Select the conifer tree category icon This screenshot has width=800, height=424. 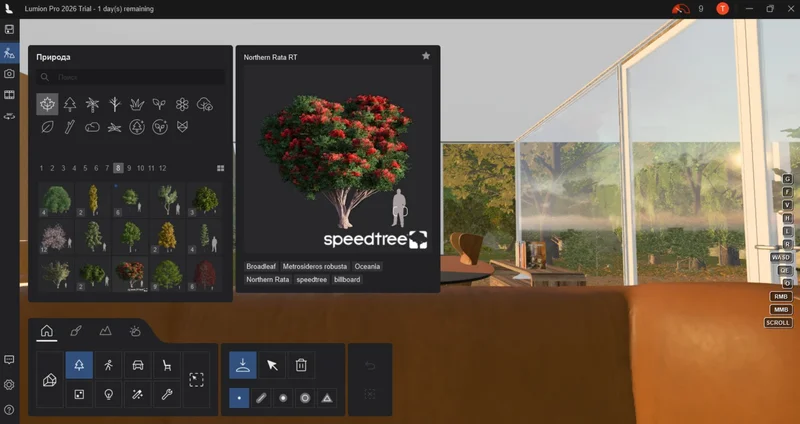point(70,105)
